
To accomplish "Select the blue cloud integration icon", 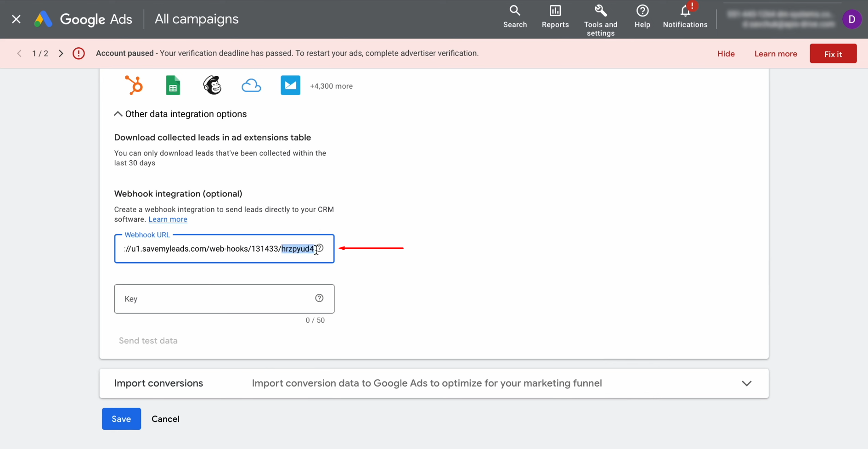I will tap(251, 86).
